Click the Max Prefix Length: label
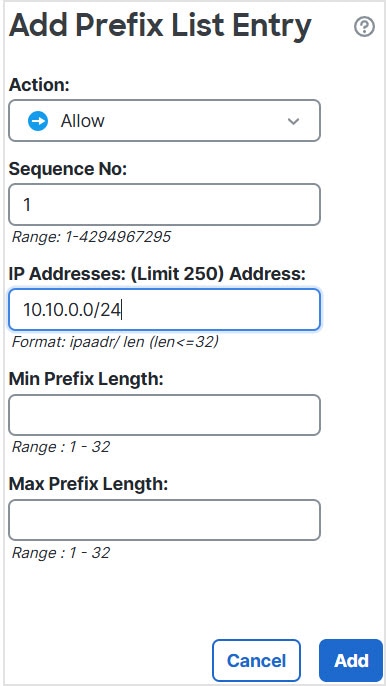The width and height of the screenshot is (386, 686). tap(88, 484)
